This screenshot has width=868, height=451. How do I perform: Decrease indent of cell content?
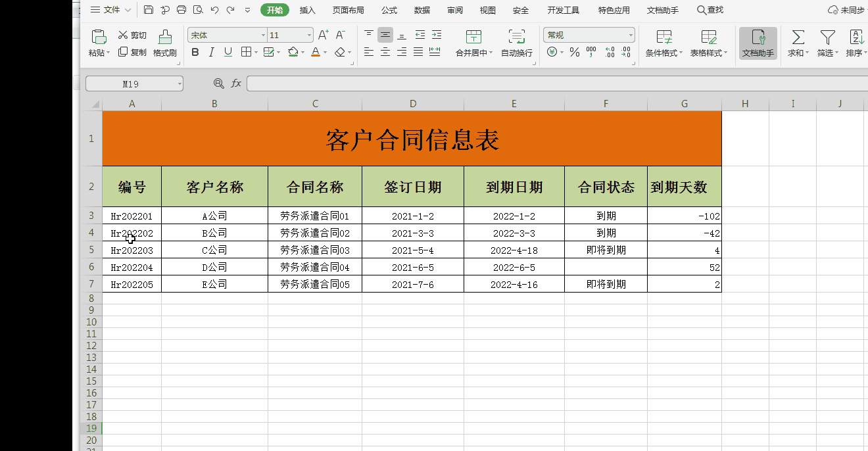pos(420,35)
